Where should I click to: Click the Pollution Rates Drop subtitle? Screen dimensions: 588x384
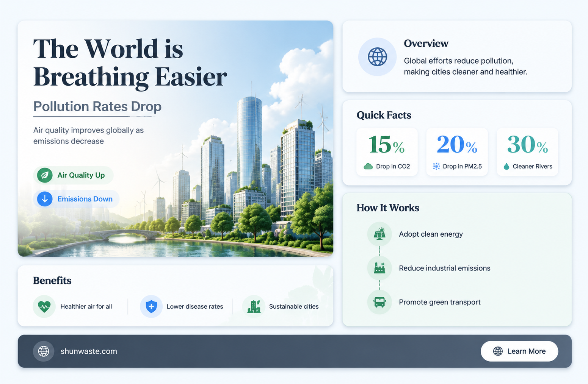coord(97,106)
